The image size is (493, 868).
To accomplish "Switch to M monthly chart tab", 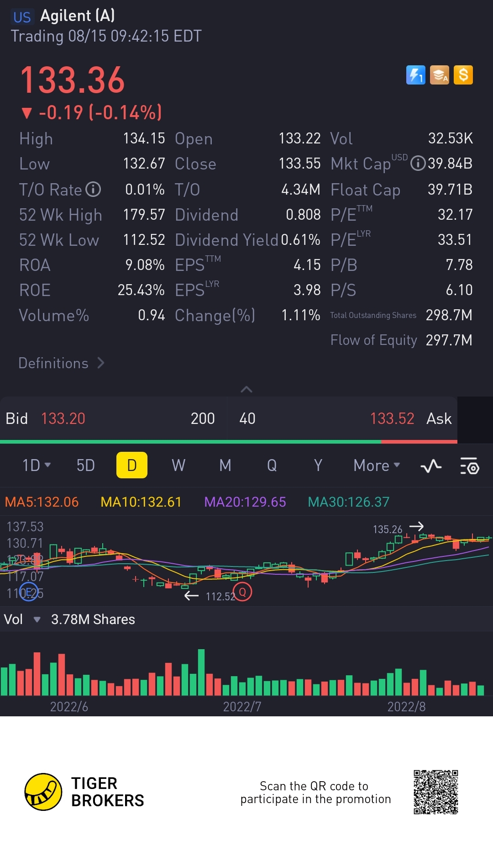I will tap(225, 466).
